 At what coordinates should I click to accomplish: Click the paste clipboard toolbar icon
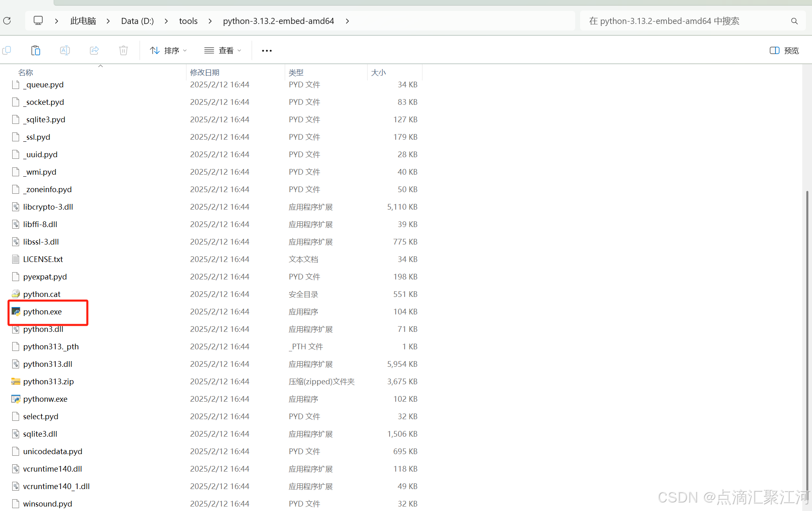(36, 50)
